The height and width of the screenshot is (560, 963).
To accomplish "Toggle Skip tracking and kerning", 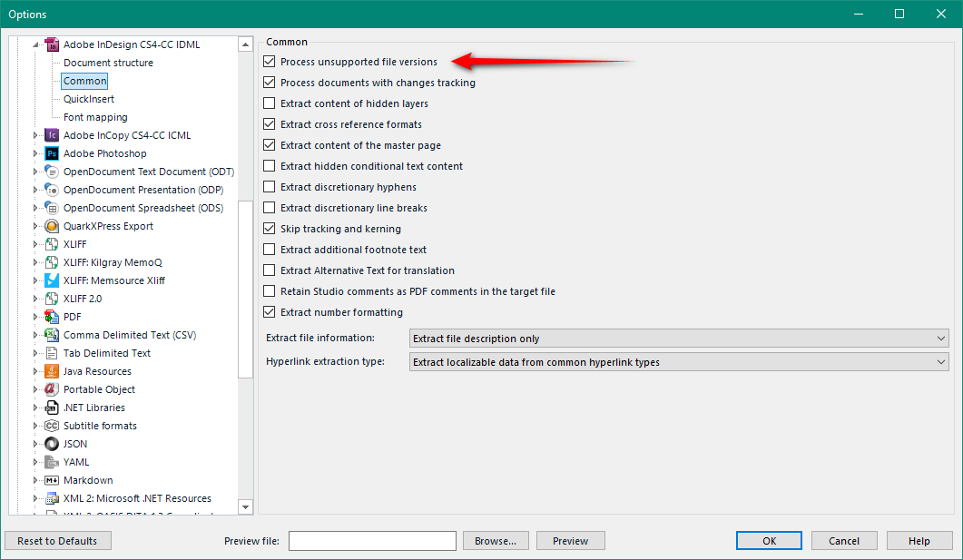I will (x=269, y=229).
